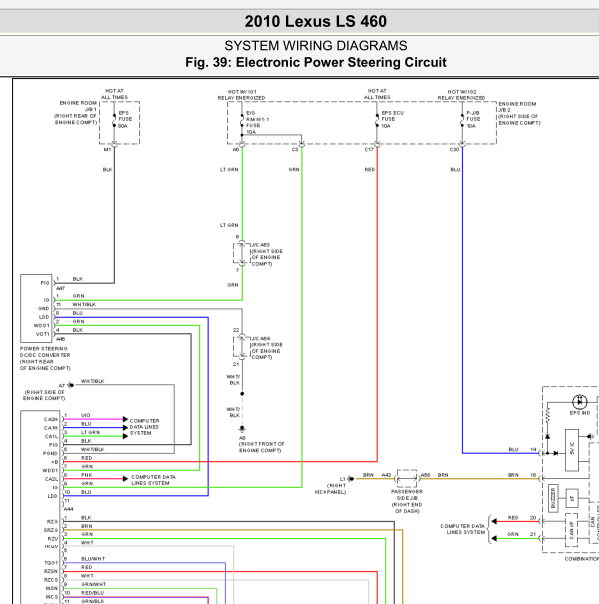The width and height of the screenshot is (599, 604).
Task: Click the A50 connector label
Action: point(425,475)
